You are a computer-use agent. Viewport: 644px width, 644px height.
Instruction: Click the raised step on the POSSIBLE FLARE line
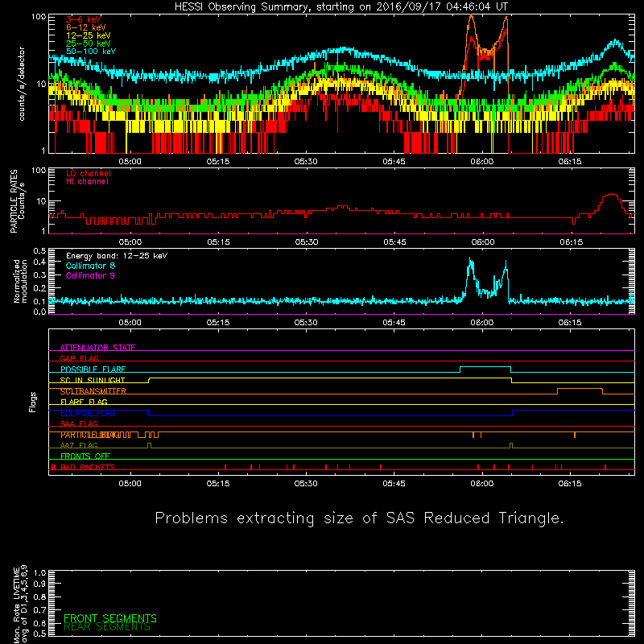click(485, 367)
